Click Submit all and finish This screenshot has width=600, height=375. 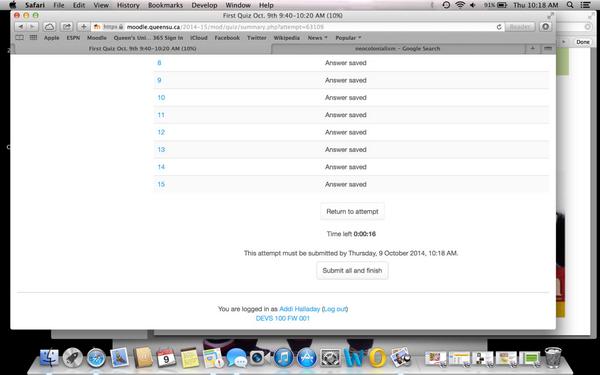pyautogui.click(x=352, y=271)
